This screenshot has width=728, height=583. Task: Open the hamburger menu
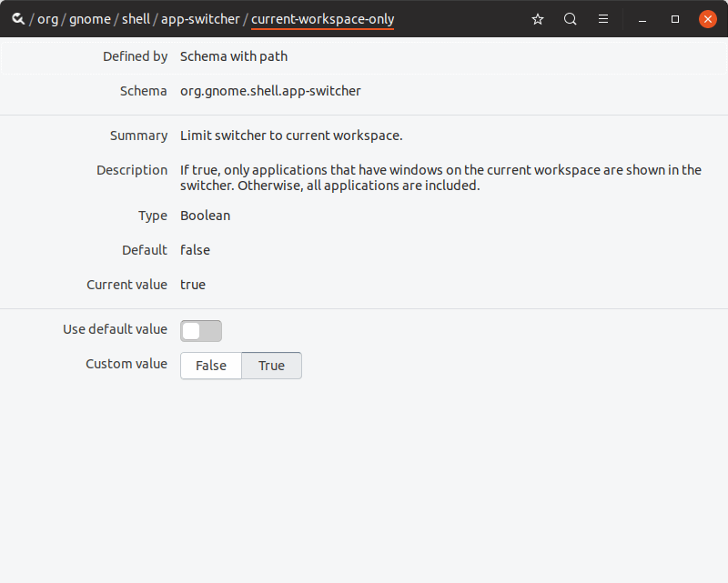click(x=603, y=19)
